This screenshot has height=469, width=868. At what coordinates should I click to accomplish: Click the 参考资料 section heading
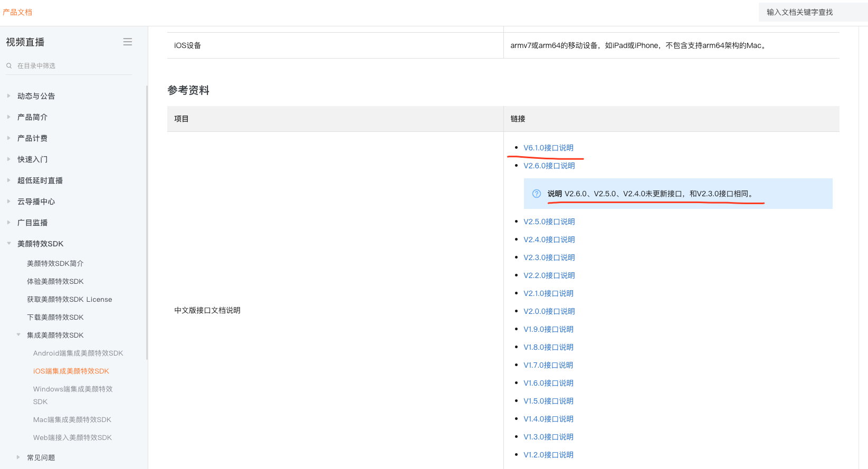188,90
